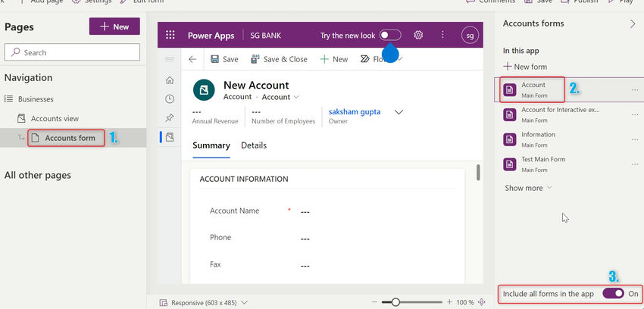Open more options for the Account main form

point(635,90)
